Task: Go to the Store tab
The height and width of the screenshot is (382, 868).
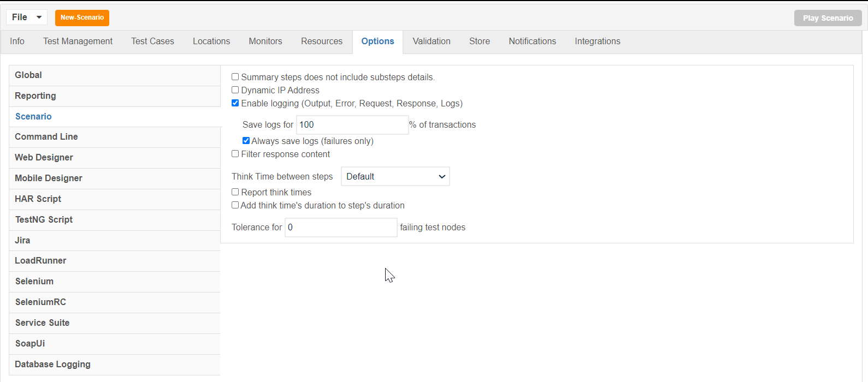Action: (x=480, y=41)
